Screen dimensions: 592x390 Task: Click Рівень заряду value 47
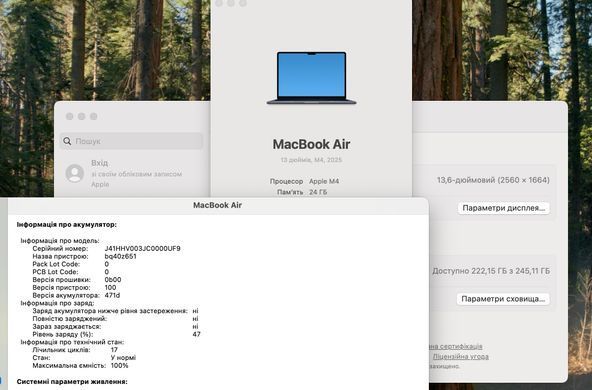coord(196,334)
